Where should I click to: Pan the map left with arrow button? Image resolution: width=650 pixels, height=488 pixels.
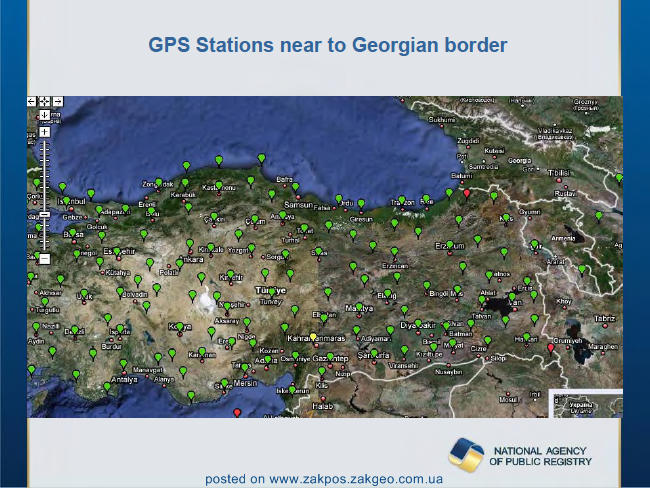point(32,101)
